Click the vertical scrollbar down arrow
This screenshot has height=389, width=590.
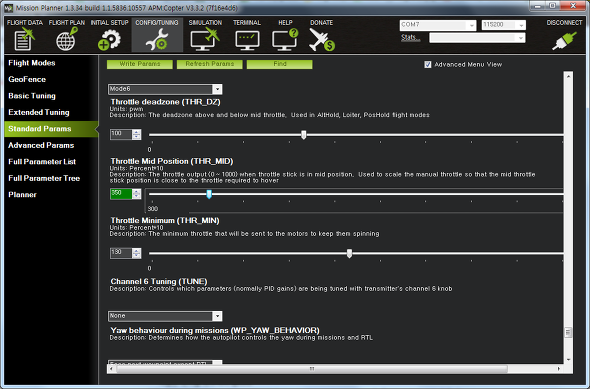point(568,360)
